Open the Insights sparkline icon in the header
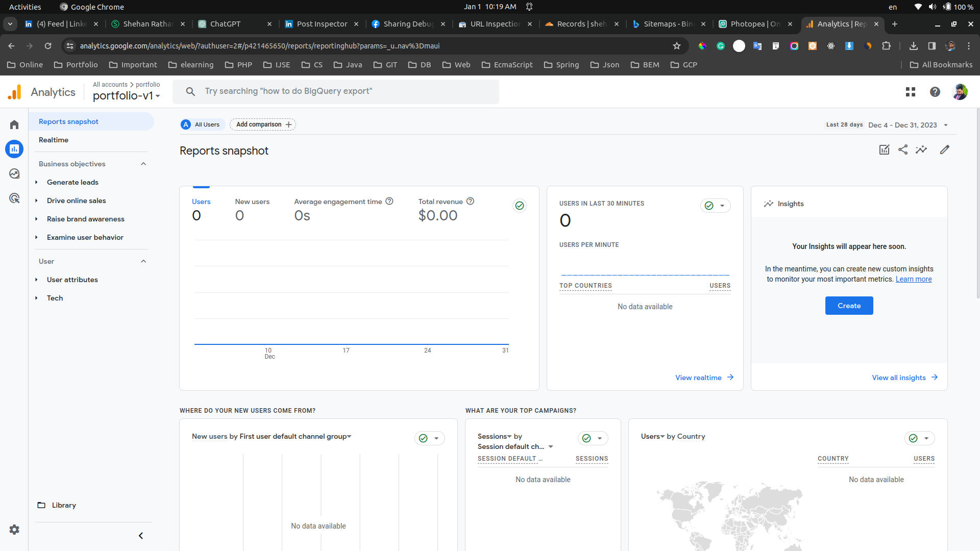980x551 pixels. tap(921, 149)
